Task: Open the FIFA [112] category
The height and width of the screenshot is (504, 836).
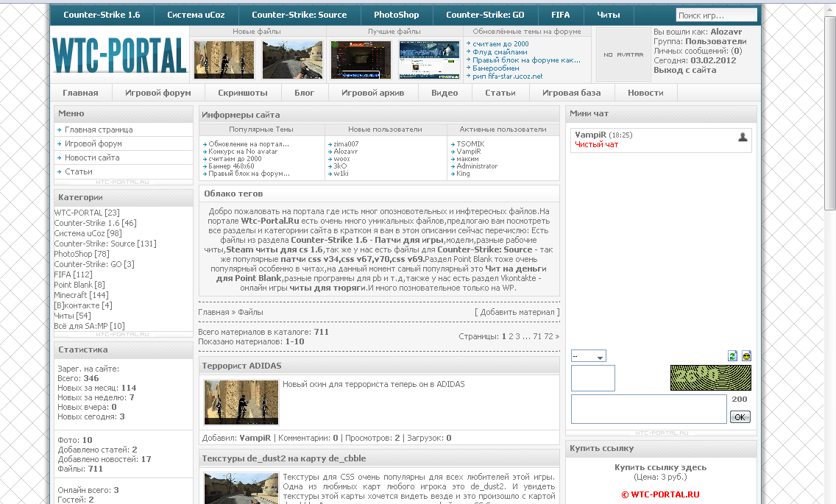Action: tap(73, 274)
